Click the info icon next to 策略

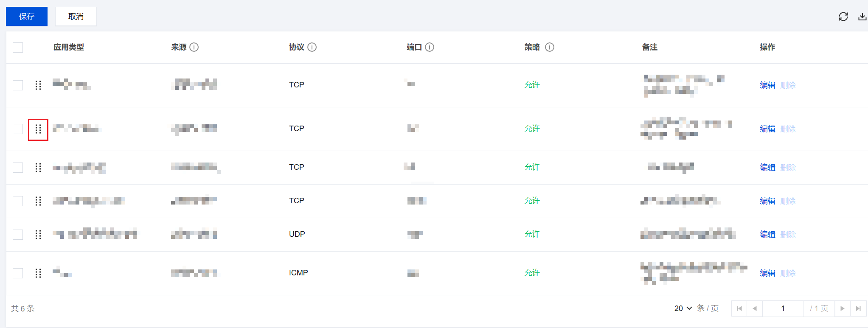[x=549, y=47]
